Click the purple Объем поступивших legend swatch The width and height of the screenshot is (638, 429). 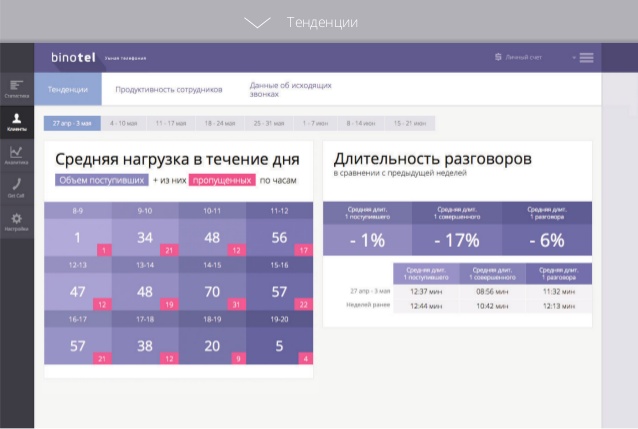(x=102, y=180)
